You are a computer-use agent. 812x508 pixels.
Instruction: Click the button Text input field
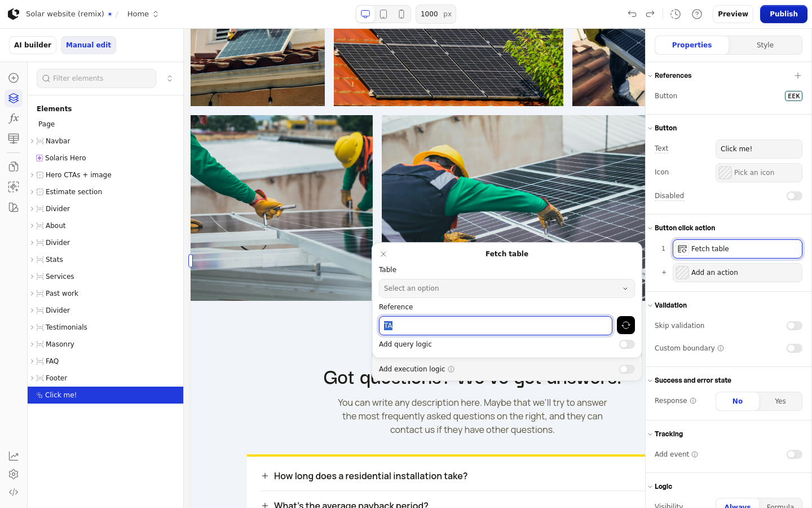click(x=759, y=149)
